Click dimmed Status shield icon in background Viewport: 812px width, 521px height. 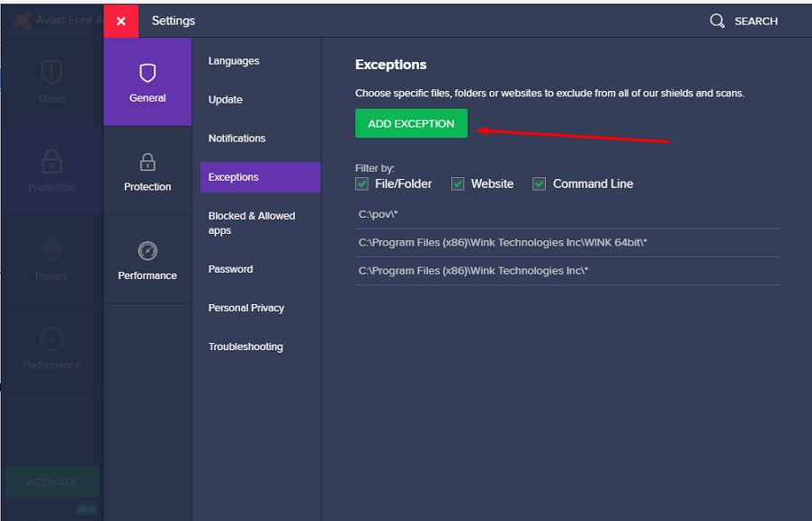(51, 74)
